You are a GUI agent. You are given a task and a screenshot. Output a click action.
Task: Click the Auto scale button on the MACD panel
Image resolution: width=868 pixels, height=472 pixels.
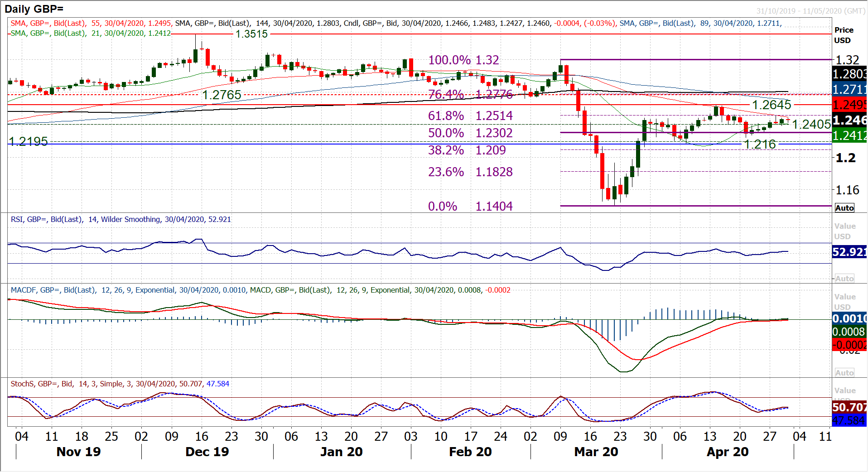(x=844, y=373)
